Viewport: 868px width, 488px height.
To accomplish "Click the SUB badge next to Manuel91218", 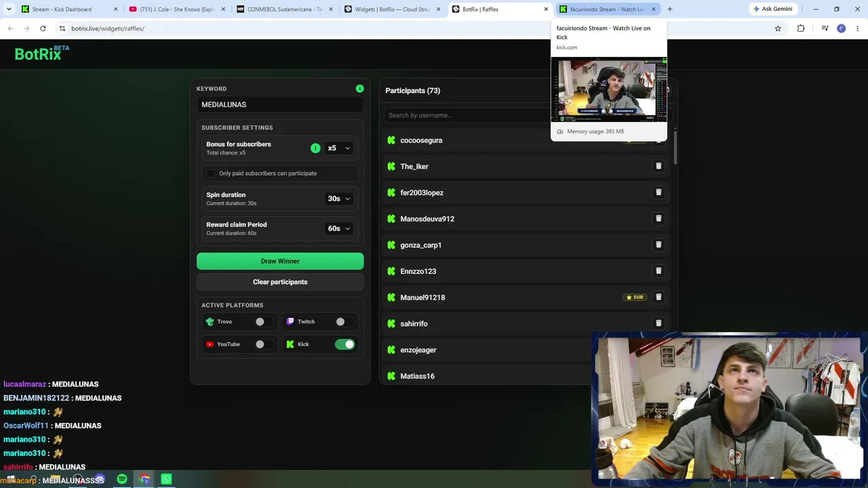I will click(635, 298).
